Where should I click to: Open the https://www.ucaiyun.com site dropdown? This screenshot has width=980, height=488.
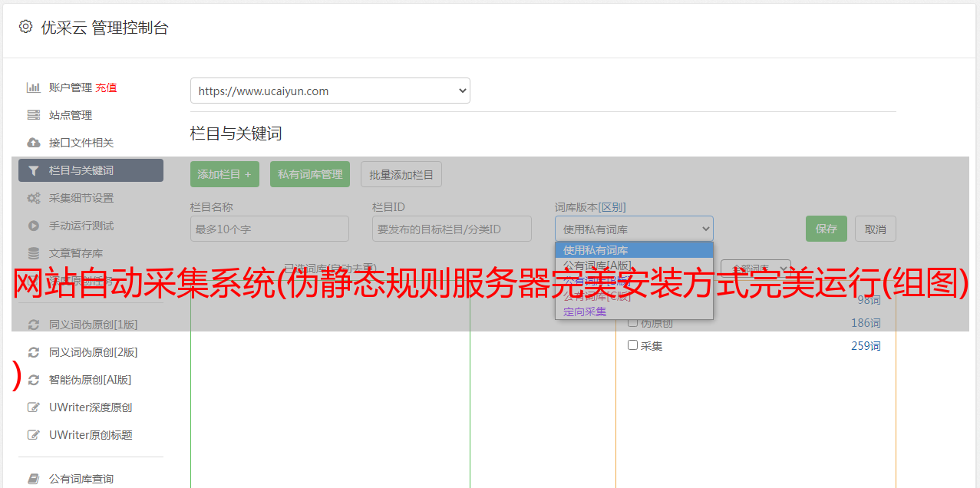tap(330, 91)
